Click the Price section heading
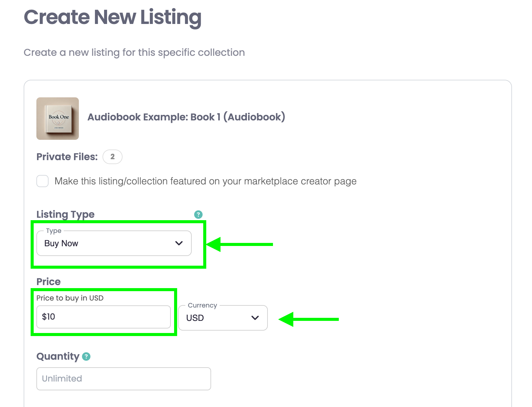 tap(49, 282)
